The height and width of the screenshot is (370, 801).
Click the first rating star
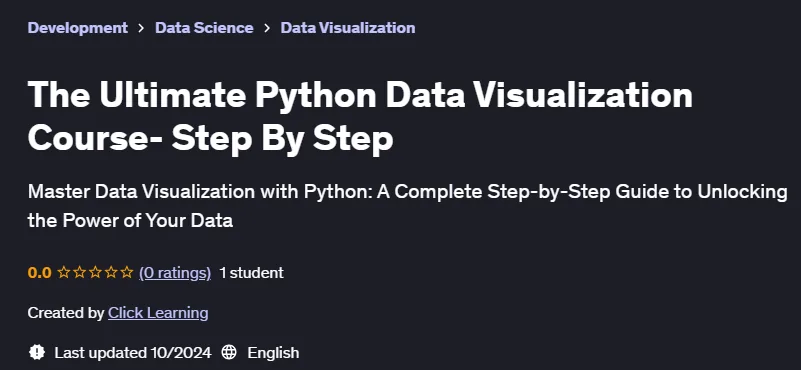[63, 272]
